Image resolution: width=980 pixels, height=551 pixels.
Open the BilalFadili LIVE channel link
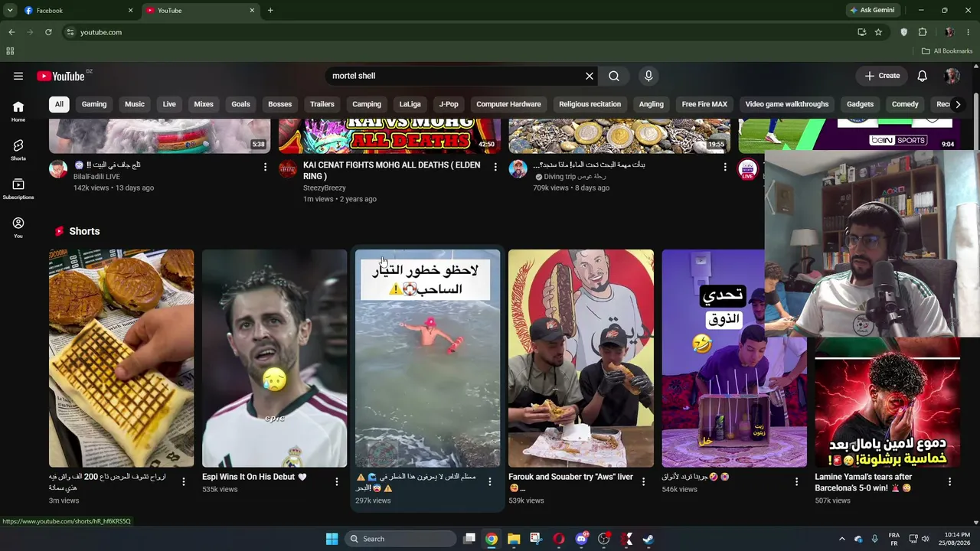pos(96,177)
